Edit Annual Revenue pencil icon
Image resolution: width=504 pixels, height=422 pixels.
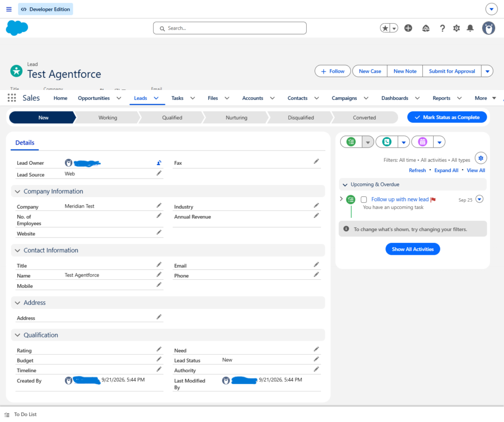[x=316, y=215]
